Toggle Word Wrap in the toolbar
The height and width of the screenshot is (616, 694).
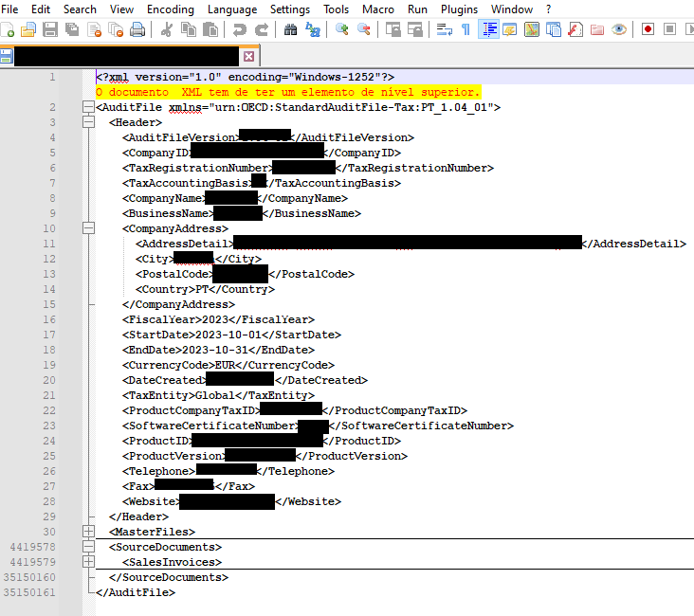[444, 29]
